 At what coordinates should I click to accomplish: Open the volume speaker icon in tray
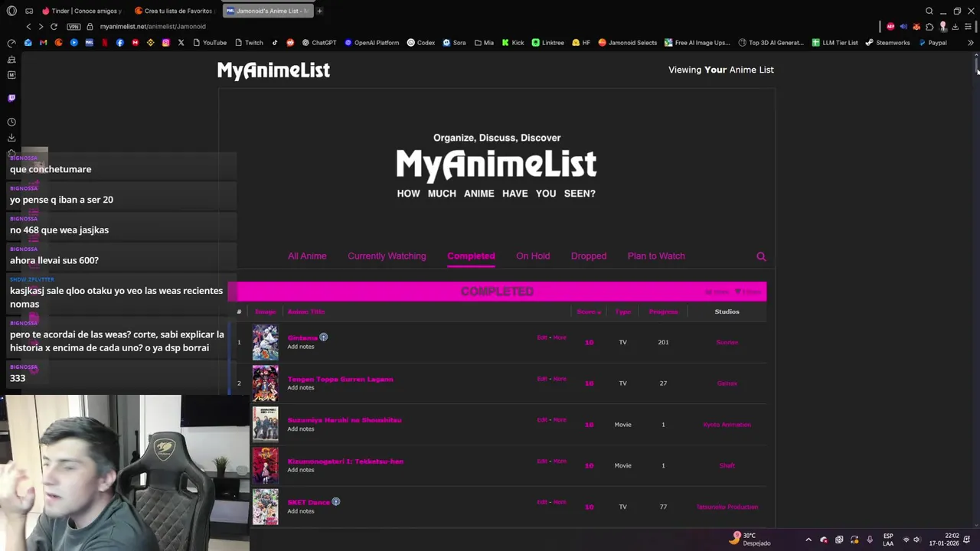point(916,540)
